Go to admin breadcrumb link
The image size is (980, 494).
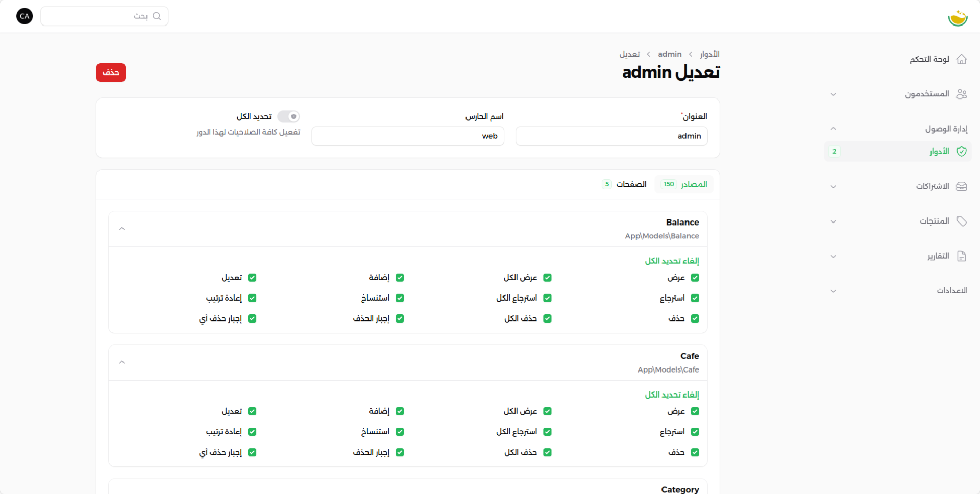tap(670, 54)
